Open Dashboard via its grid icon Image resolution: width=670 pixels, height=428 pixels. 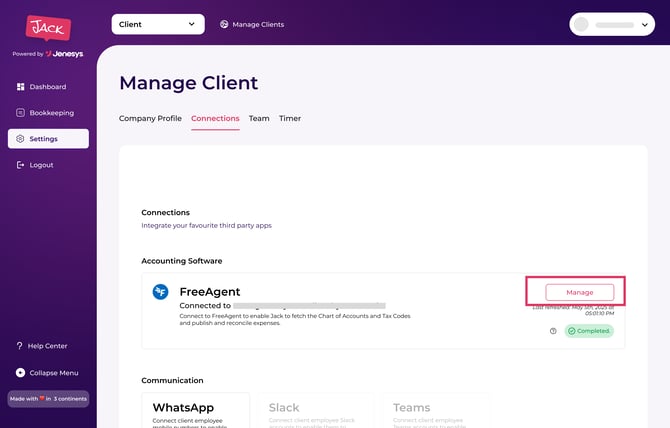point(20,87)
